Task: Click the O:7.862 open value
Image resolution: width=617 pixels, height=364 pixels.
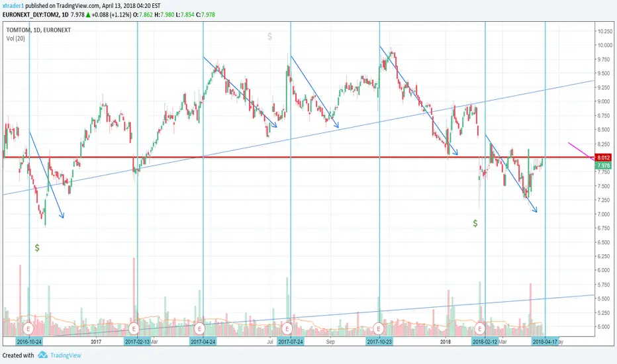Action: (x=143, y=15)
